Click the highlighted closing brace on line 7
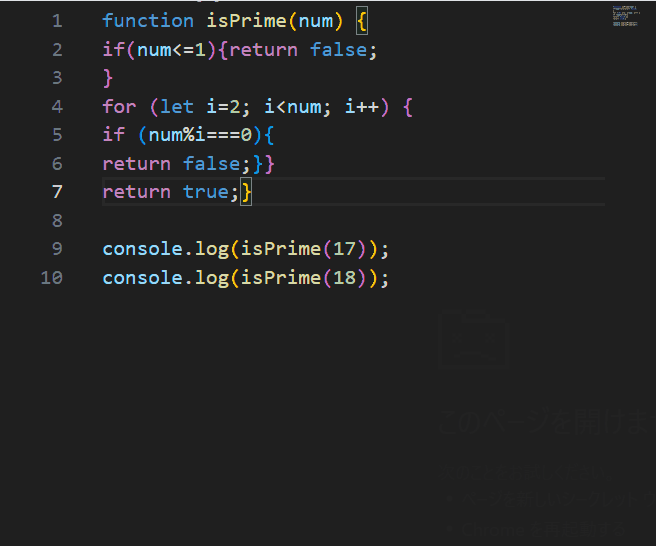656x546 pixels. [x=247, y=192]
